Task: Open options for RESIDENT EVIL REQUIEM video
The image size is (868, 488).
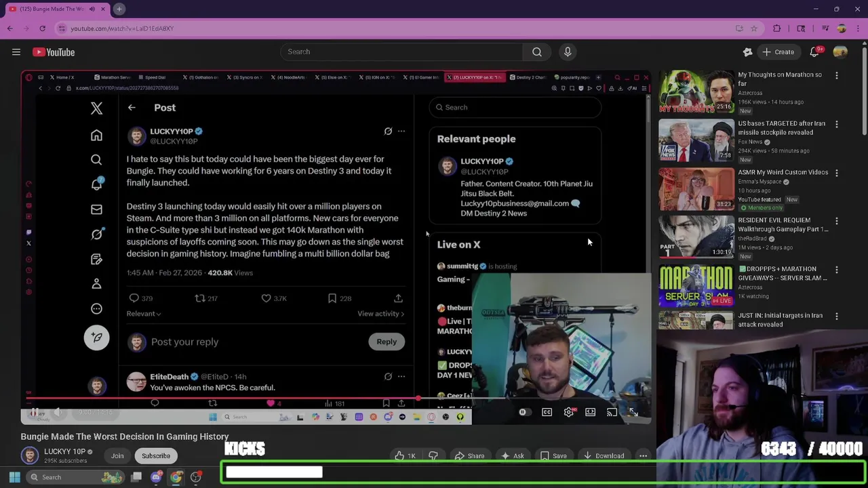Action: tap(836, 221)
